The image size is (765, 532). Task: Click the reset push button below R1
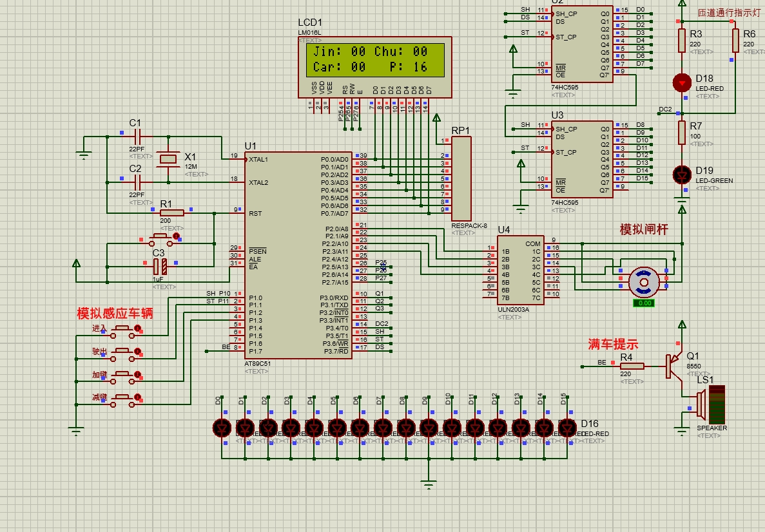click(x=160, y=239)
